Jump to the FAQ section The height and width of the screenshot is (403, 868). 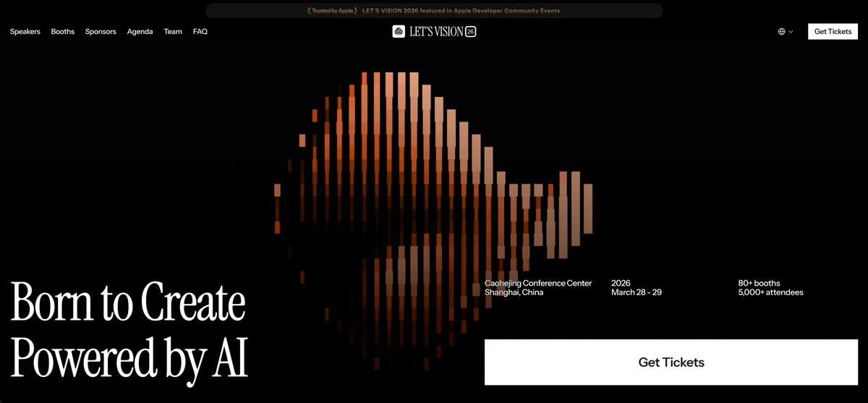pos(200,32)
